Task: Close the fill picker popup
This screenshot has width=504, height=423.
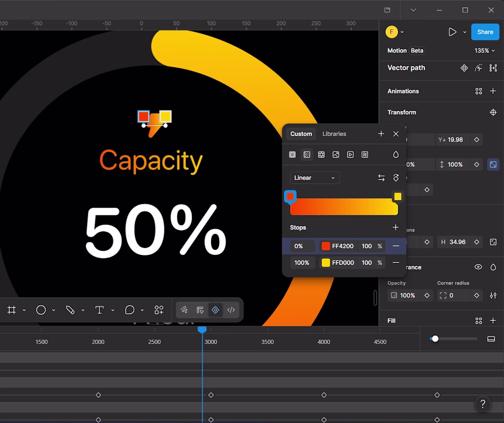Action: (396, 134)
